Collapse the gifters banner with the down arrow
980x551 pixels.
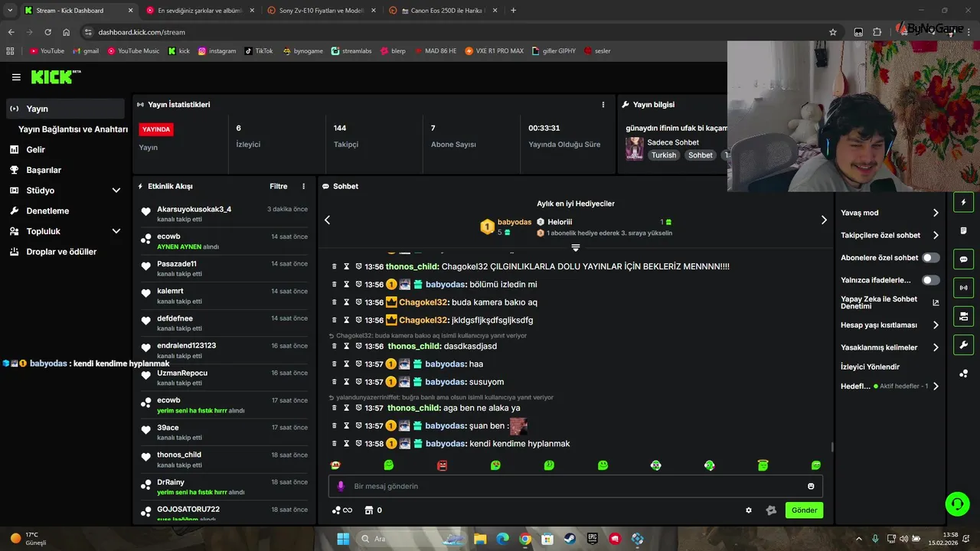click(x=575, y=248)
